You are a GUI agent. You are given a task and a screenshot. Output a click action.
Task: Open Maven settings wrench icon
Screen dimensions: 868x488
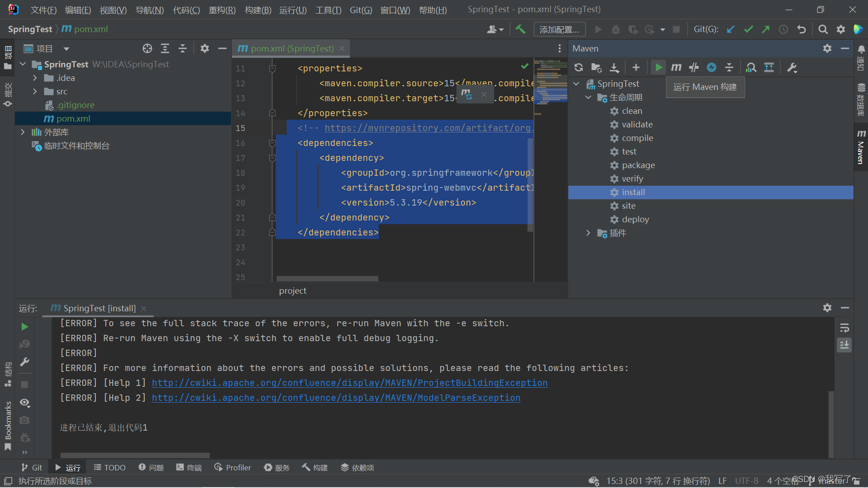[x=792, y=68]
